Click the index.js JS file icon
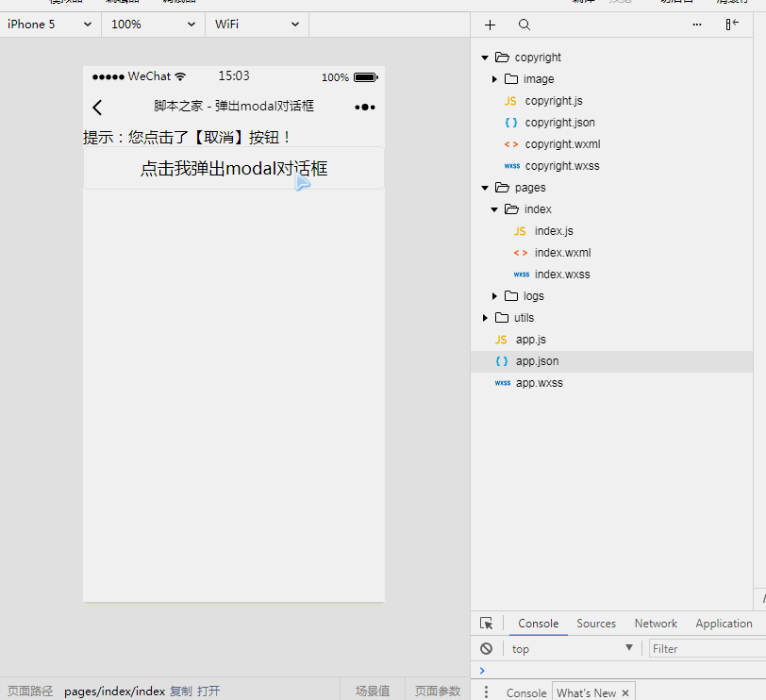This screenshot has height=700, width=766. [x=520, y=231]
